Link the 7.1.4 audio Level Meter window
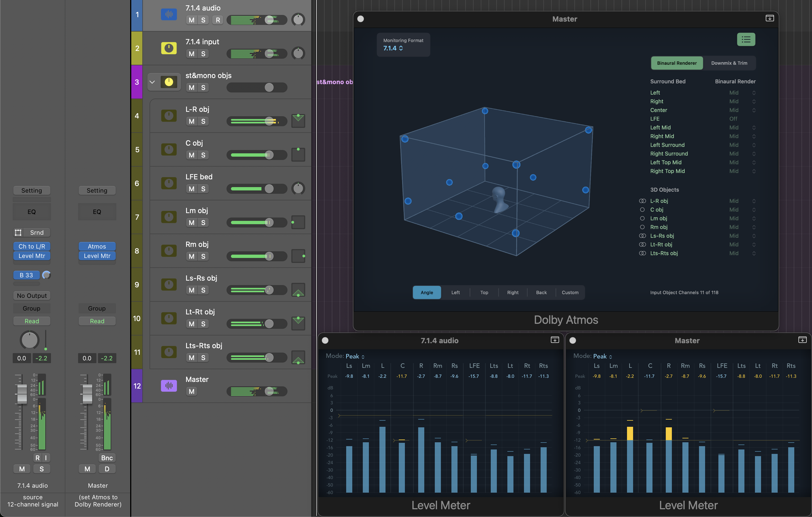The height and width of the screenshot is (517, 812). point(555,340)
